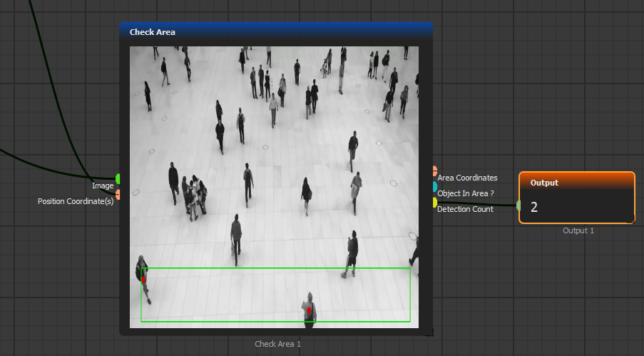This screenshot has height=356, width=644.
Task: Click the resize handle of Check Area node
Action: [429, 331]
